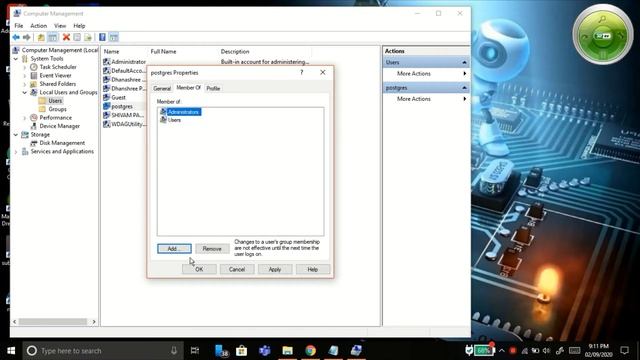Click the green round desktop widget
The image size is (640, 360).
[603, 34]
